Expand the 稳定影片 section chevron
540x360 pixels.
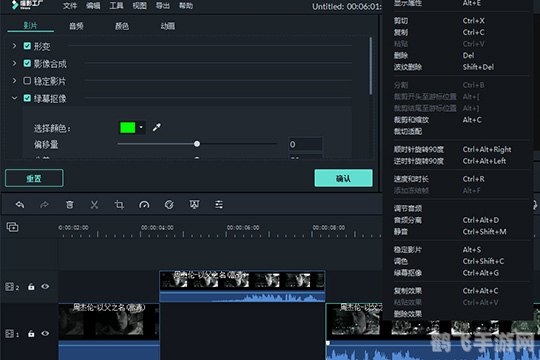[14, 81]
